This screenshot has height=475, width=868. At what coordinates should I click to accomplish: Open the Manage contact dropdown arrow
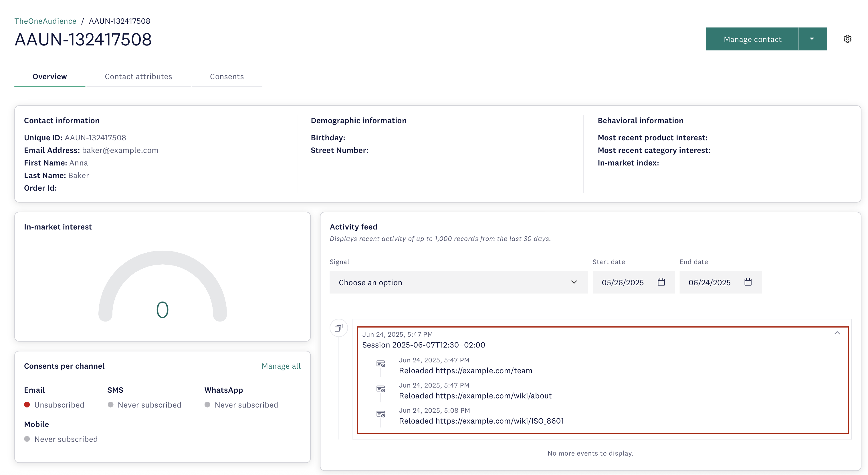[812, 39]
